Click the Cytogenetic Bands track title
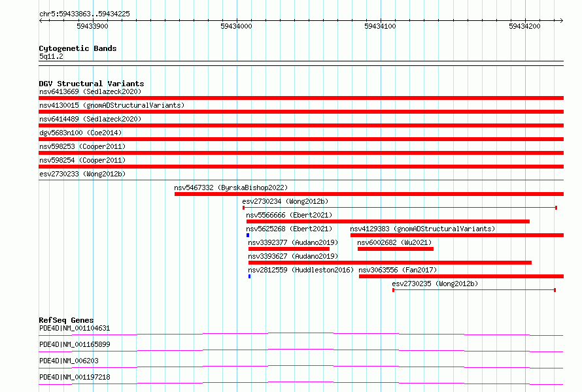 (78, 48)
